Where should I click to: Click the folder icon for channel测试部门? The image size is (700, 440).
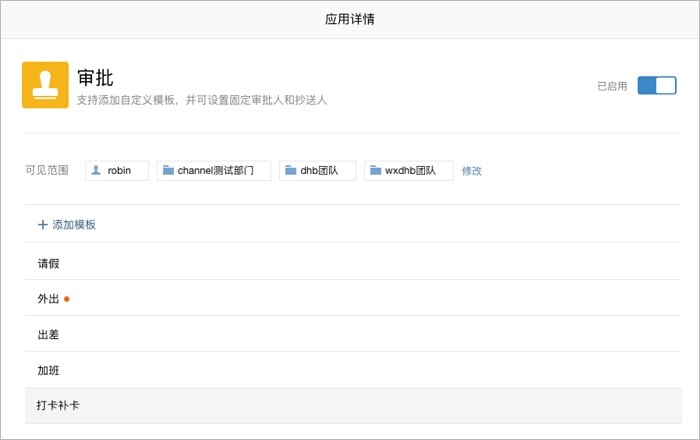(168, 170)
